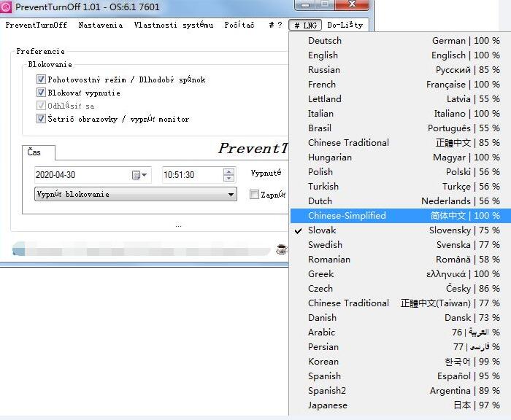The height and width of the screenshot is (420, 511).
Task: Choose Swedish Svenska language
Action: click(401, 245)
